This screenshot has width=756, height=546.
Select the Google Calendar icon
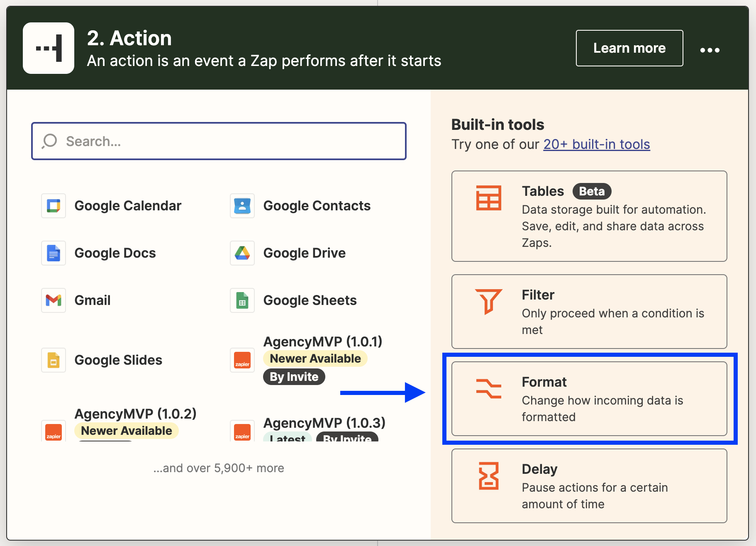click(x=54, y=206)
